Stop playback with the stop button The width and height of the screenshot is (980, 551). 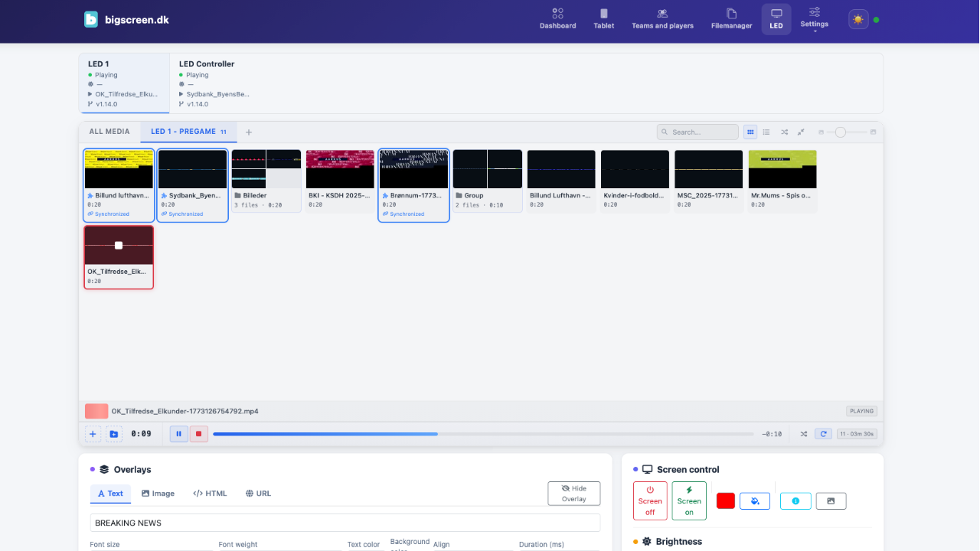198,433
